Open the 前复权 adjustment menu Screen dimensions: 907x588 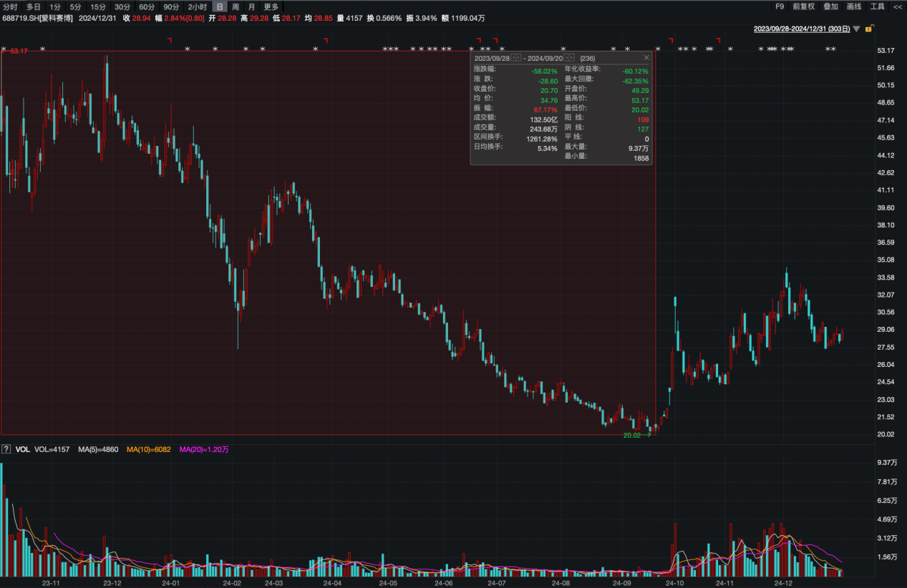pos(803,6)
